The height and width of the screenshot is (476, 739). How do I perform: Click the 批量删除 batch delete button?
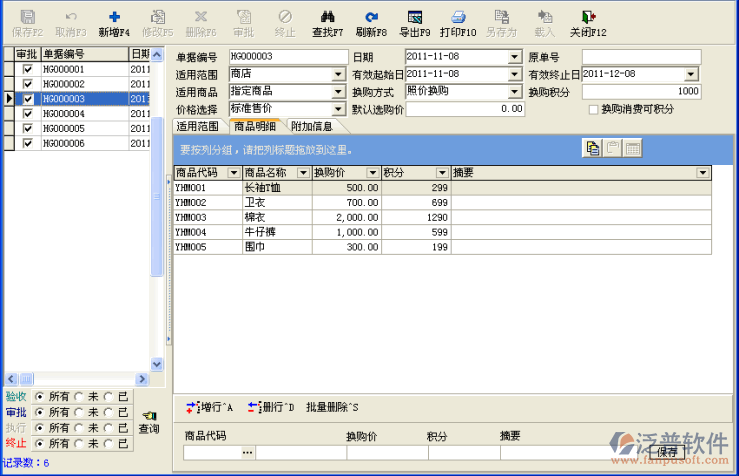tap(332, 407)
